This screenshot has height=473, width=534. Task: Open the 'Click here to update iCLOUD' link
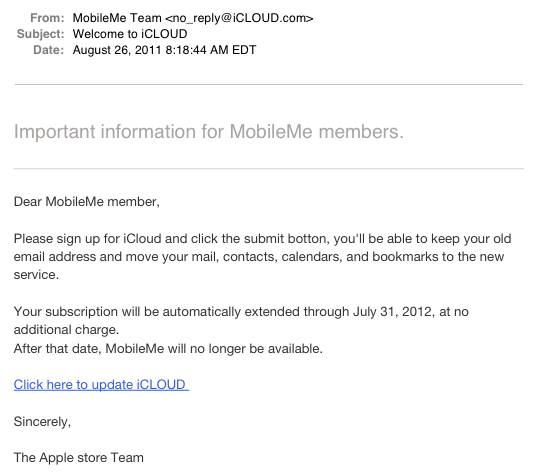coord(101,384)
